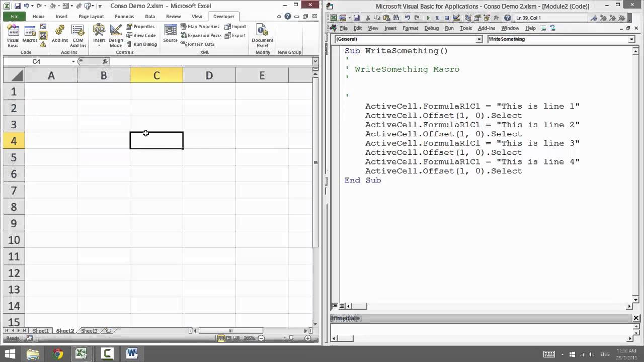Open control Properties in ribbon
644x362 pixels.
pos(140,27)
